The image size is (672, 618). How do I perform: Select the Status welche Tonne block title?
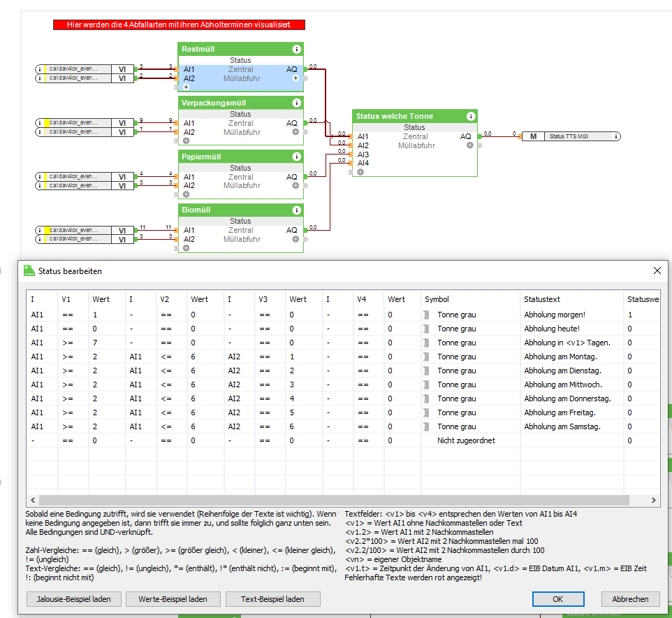(394, 116)
